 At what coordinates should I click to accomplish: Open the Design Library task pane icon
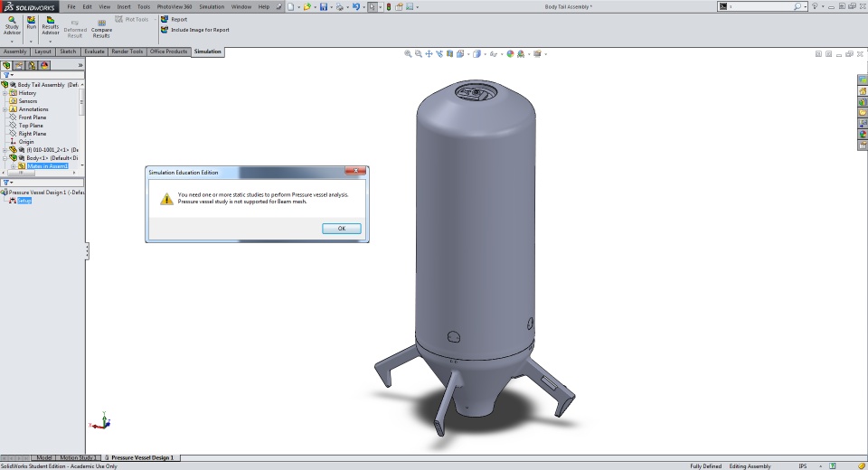click(x=863, y=101)
